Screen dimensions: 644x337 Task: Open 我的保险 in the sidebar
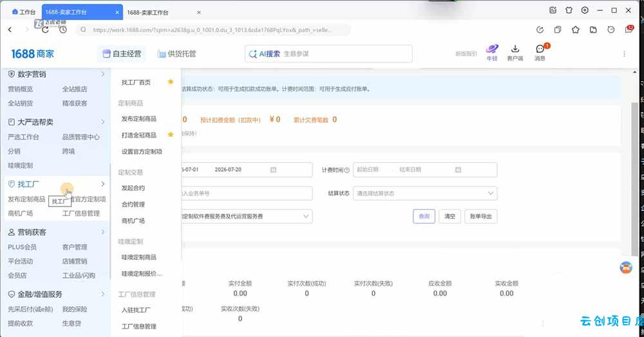(x=75, y=309)
